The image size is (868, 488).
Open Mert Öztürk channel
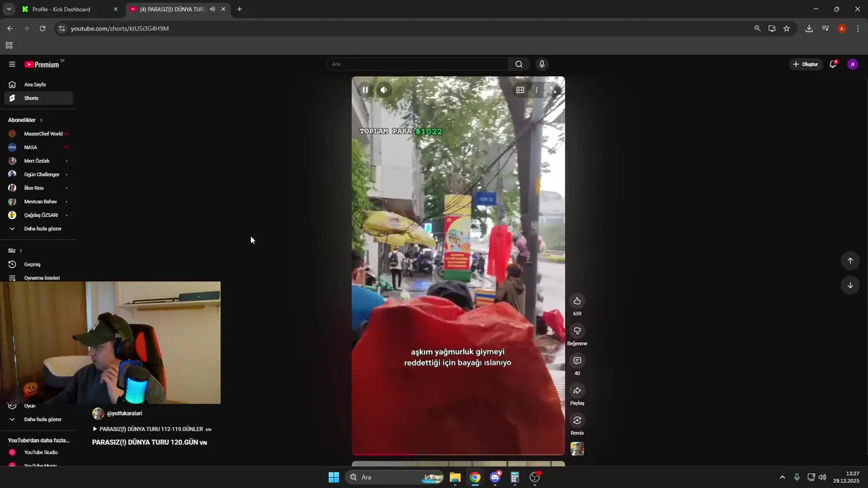38,161
